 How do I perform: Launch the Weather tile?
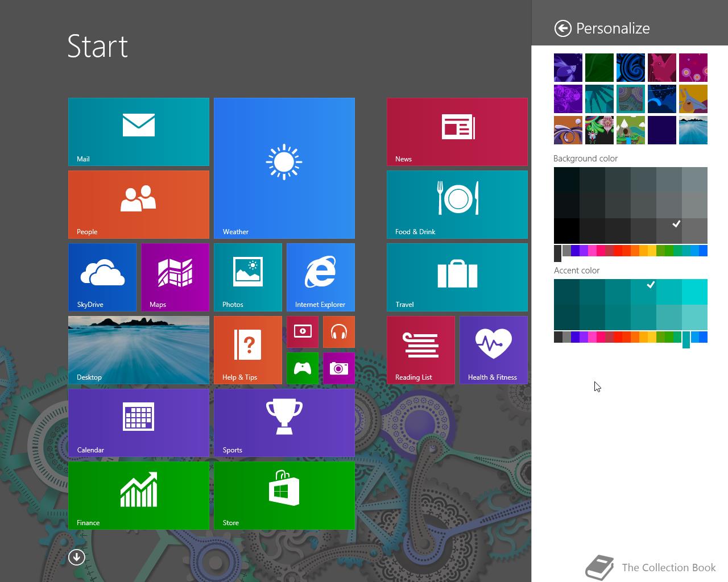click(x=284, y=168)
